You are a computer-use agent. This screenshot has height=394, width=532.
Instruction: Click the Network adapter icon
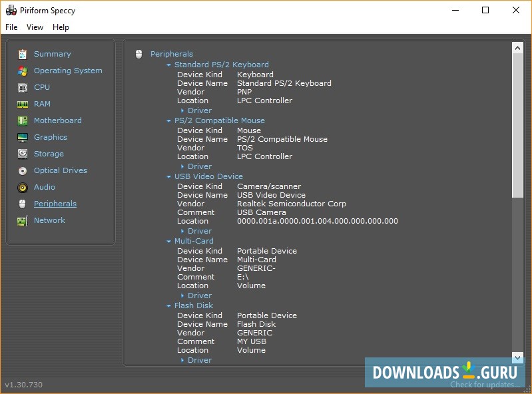(x=23, y=220)
